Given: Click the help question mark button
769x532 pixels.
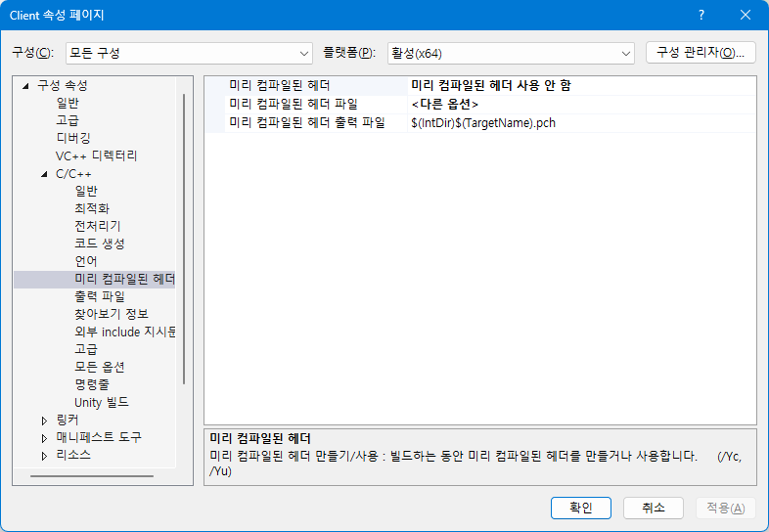Looking at the screenshot, I should coord(701,16).
